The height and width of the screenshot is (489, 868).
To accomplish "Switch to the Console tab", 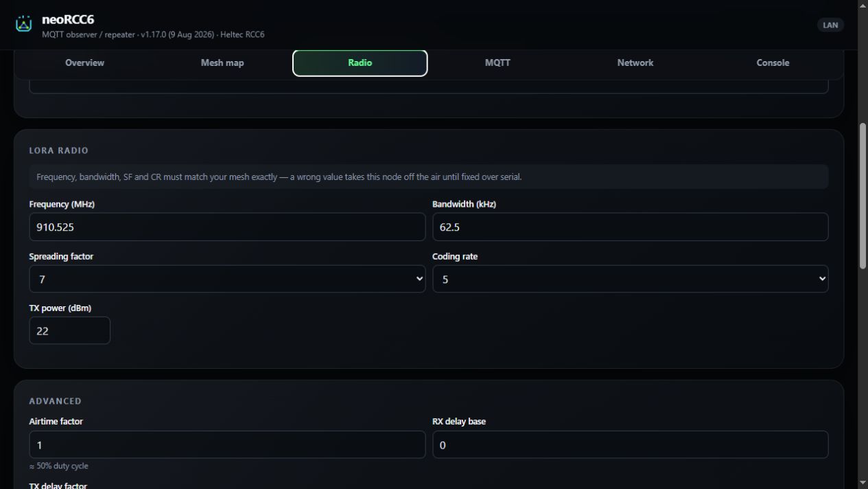I will (773, 62).
